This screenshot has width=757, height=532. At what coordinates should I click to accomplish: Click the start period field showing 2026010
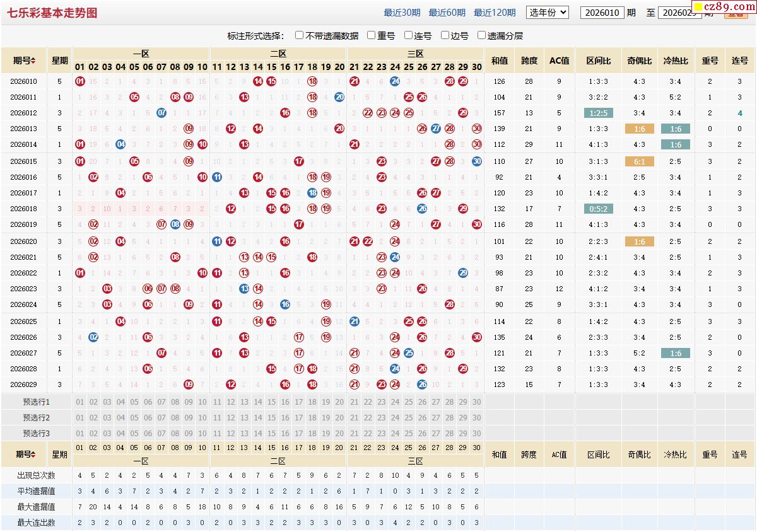pyautogui.click(x=602, y=13)
